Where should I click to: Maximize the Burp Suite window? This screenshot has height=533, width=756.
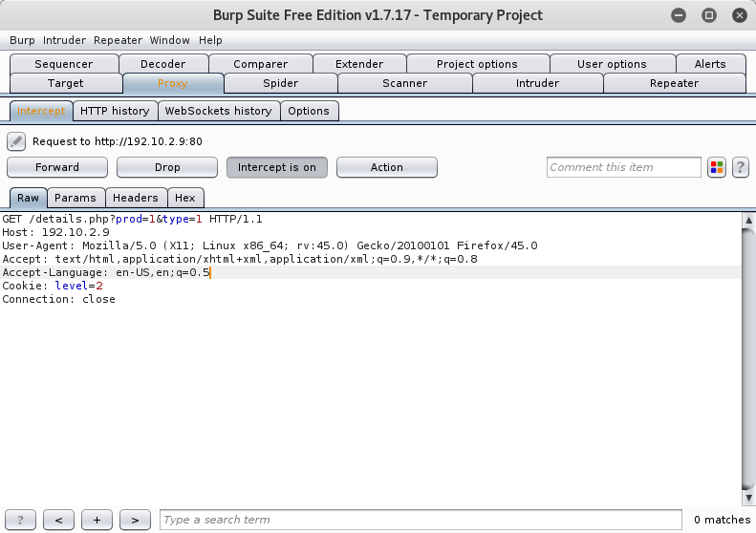coord(709,15)
